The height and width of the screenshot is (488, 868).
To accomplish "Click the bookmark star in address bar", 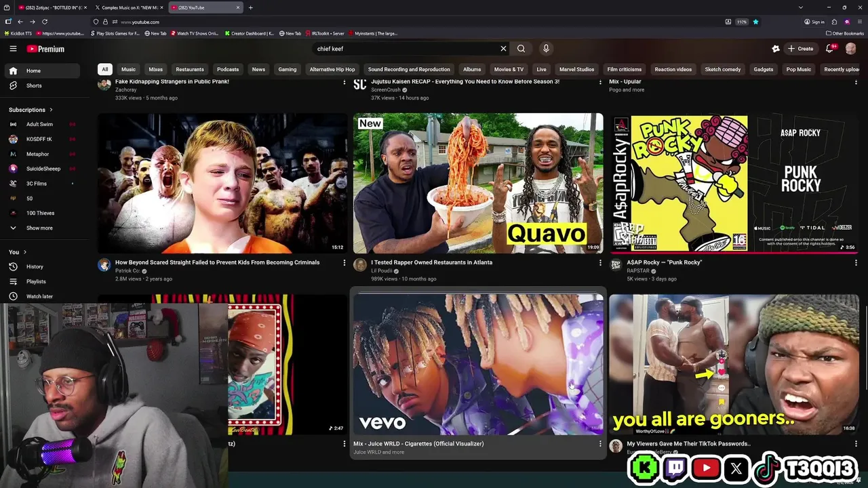I will pos(755,22).
